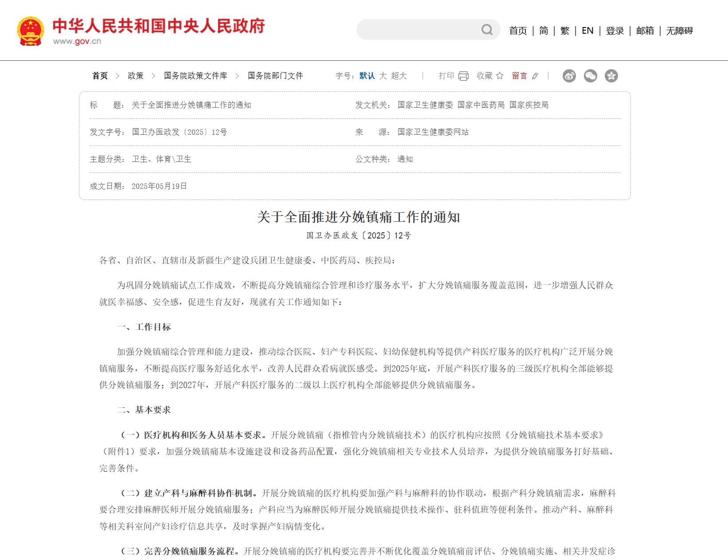Click the search magnifier icon
The image size is (728, 560).
click(x=487, y=30)
